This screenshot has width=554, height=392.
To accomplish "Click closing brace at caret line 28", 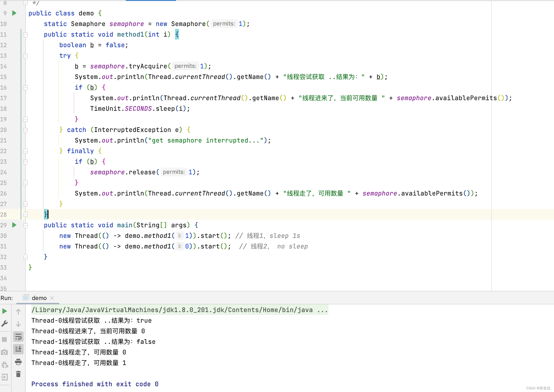I will [46, 214].
